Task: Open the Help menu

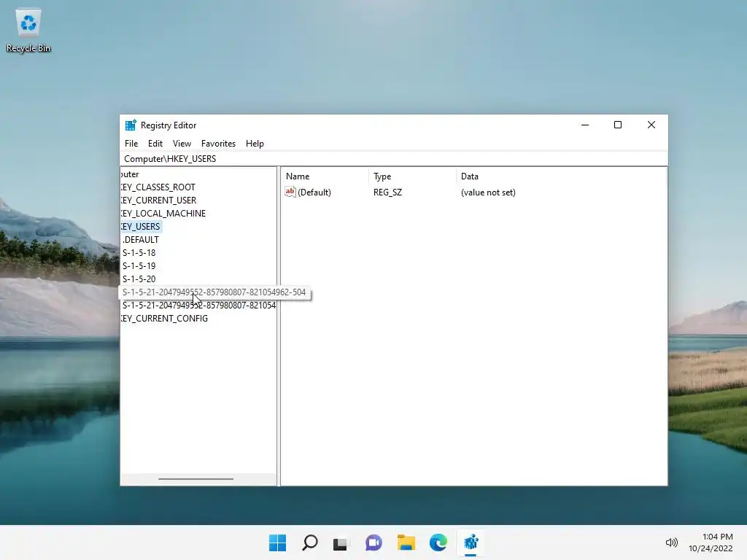Action: coord(255,144)
